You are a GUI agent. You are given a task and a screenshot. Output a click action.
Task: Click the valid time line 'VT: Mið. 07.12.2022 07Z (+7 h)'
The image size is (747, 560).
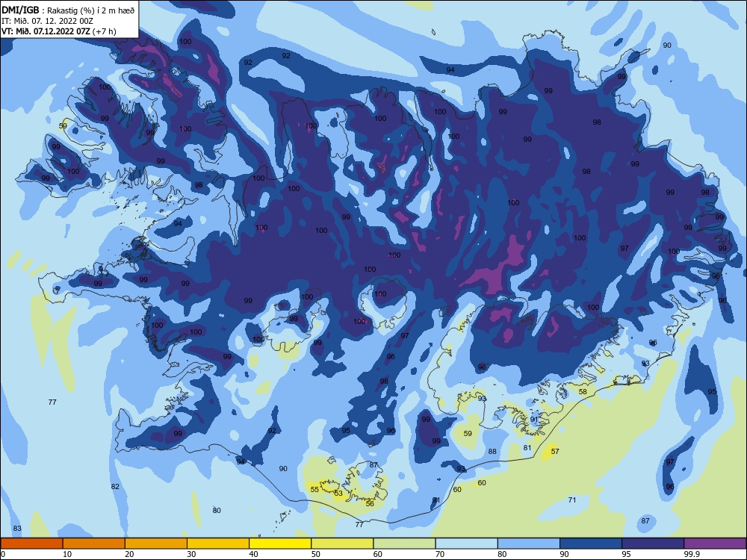[x=58, y=31]
